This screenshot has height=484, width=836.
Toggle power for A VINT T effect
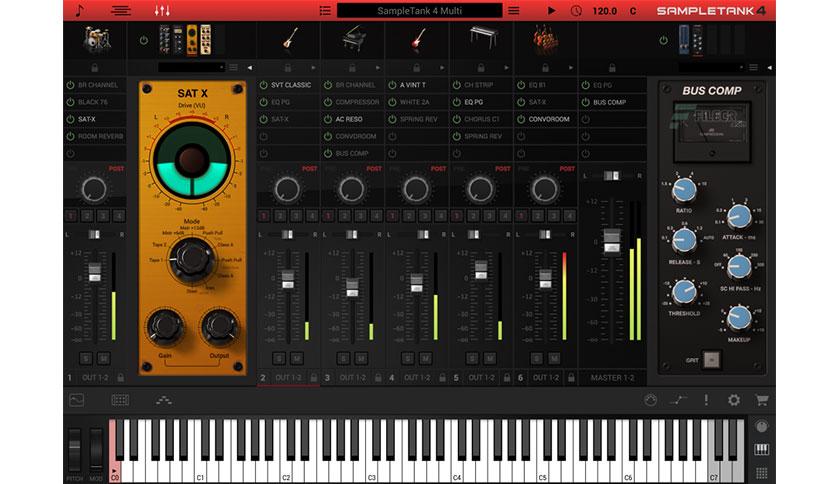click(x=392, y=85)
